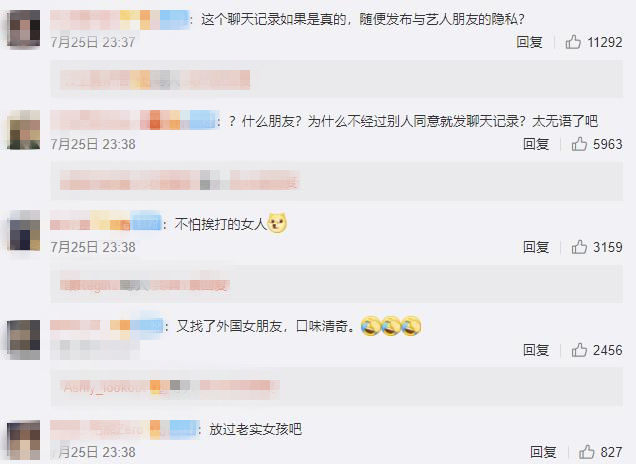Open username of the first commenter
This screenshot has height=464, width=636.
point(120,20)
